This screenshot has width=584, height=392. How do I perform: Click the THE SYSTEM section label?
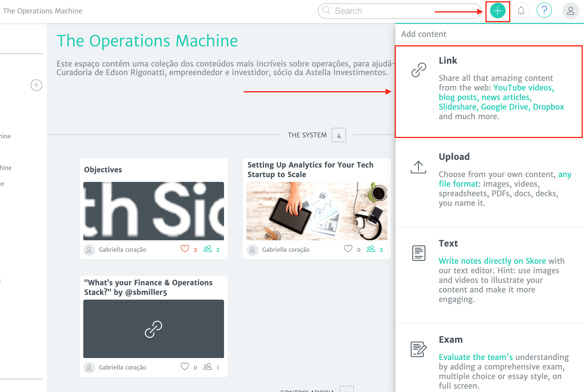click(307, 135)
